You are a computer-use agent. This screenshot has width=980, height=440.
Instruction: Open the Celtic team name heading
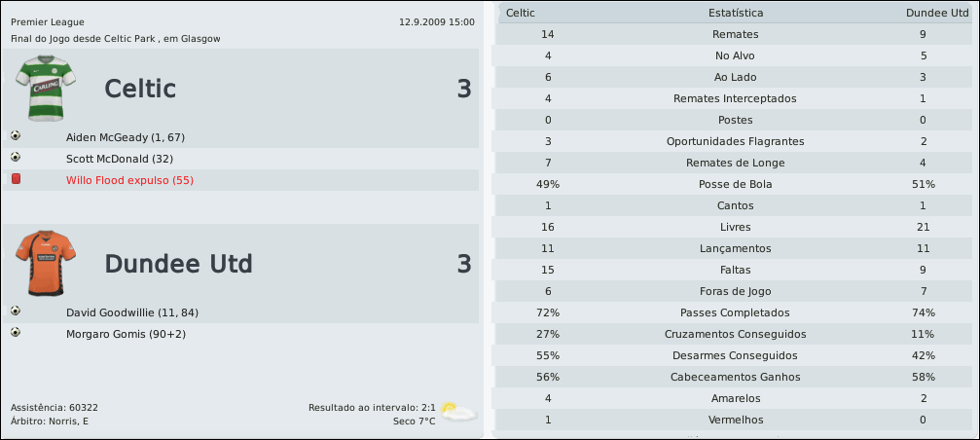pos(140,89)
